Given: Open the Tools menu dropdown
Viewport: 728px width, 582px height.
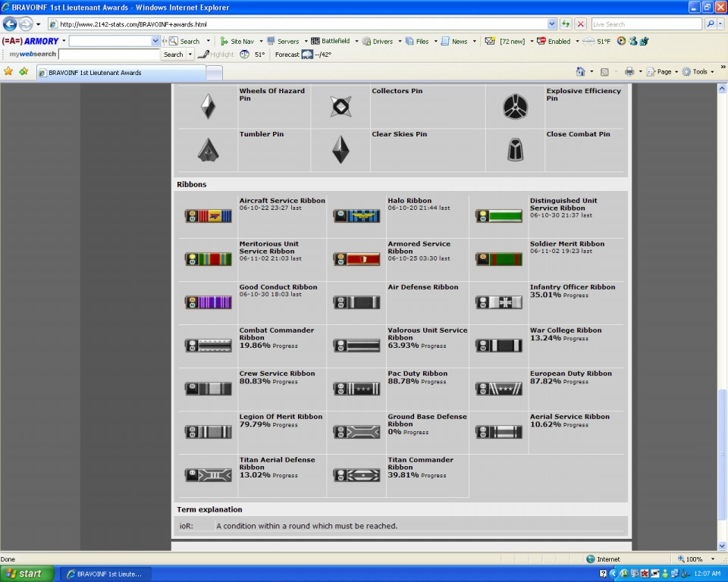Looking at the screenshot, I should (698, 72).
